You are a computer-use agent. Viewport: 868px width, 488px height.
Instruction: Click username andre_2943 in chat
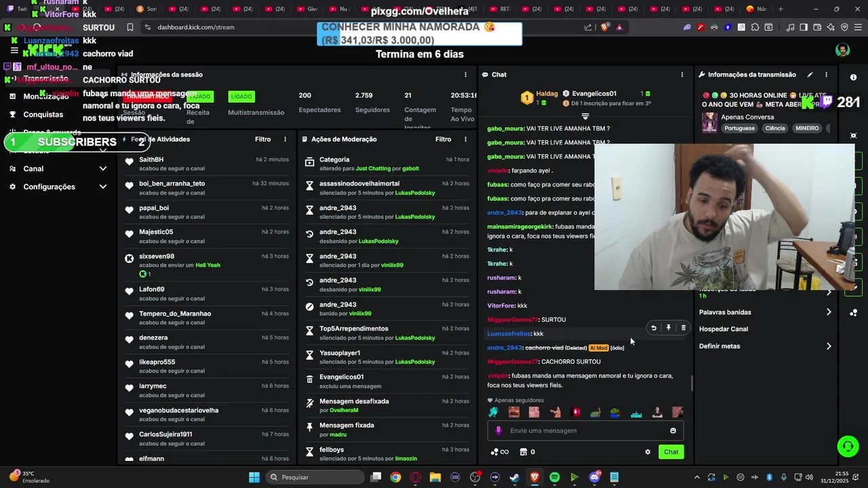pos(505,348)
